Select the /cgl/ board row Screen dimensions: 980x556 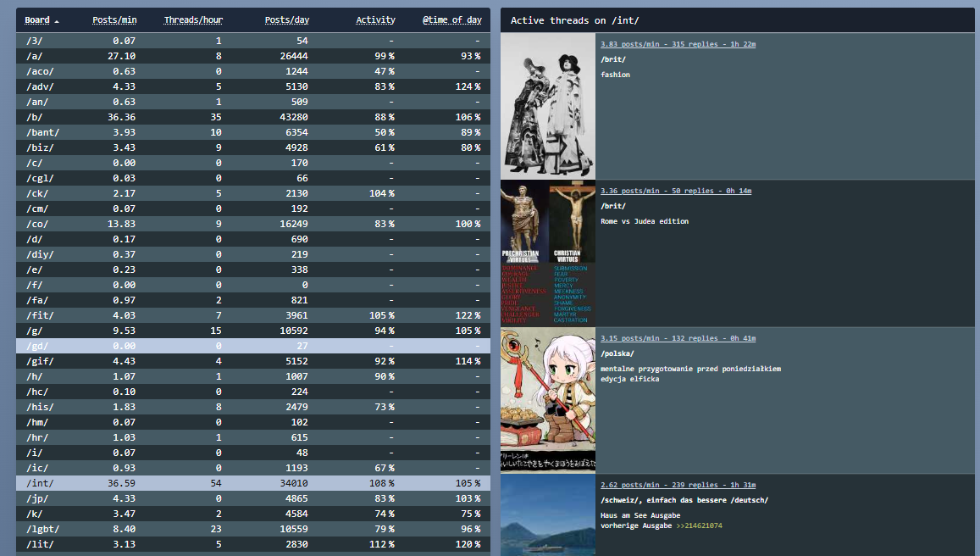pos(253,178)
